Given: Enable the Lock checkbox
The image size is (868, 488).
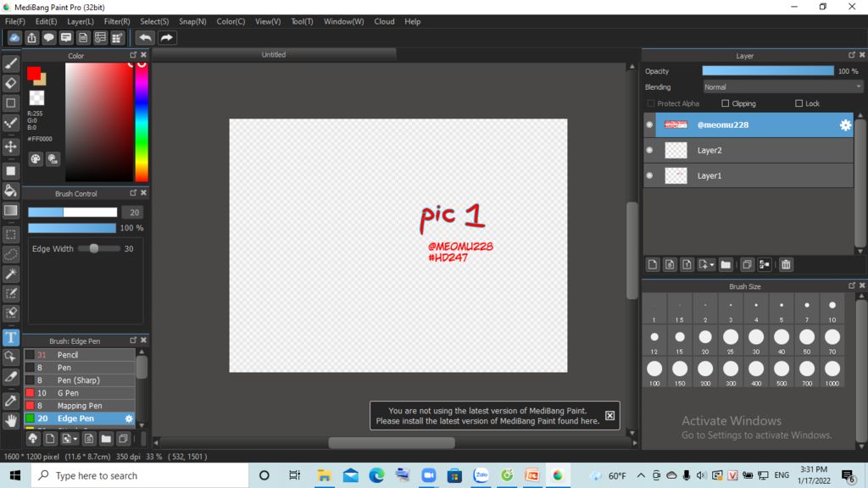Looking at the screenshot, I should (x=798, y=103).
